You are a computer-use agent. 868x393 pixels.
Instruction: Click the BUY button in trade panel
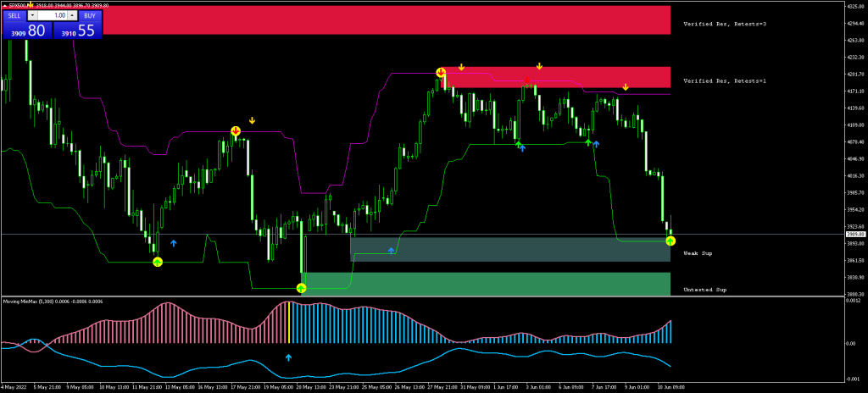click(x=90, y=15)
